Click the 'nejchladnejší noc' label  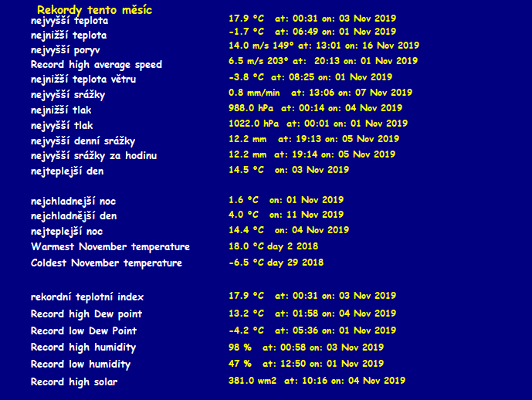[73, 202]
